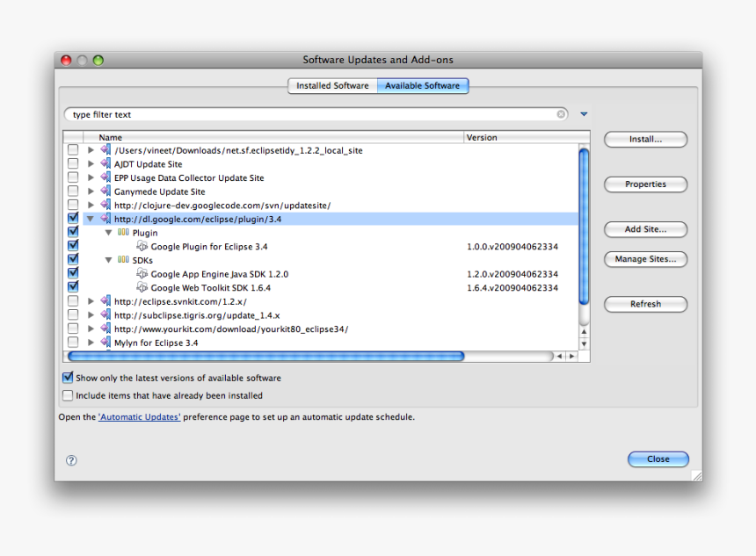
Task: Collapse the SDKs category
Action: tap(108, 260)
